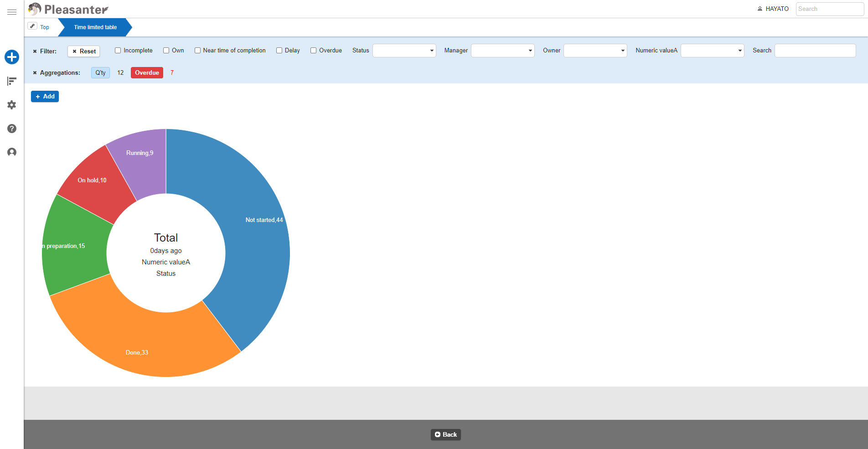Click the HAYATO user profile entry
This screenshot has width=868, height=449.
pyautogui.click(x=773, y=9)
